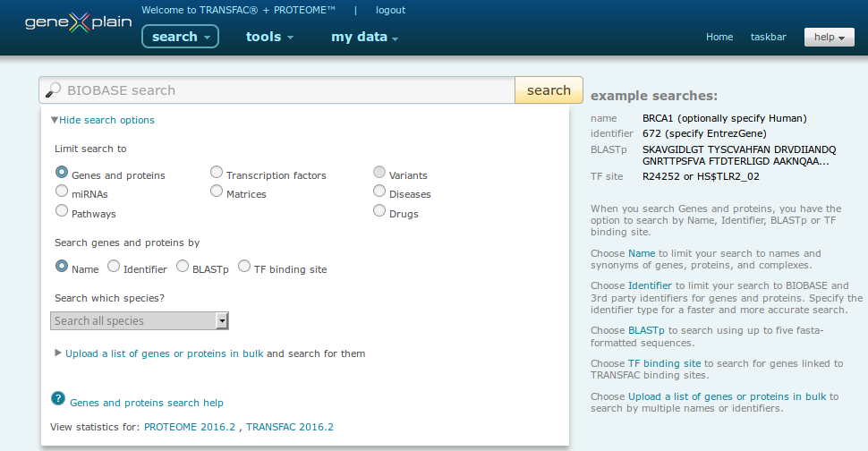Screen dimensions: 868x451
Task: Click the magnifying glass search icon
Action: tap(53, 89)
